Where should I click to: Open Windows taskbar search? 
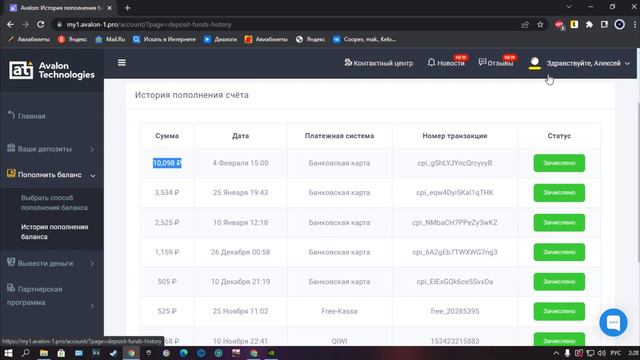25,353
